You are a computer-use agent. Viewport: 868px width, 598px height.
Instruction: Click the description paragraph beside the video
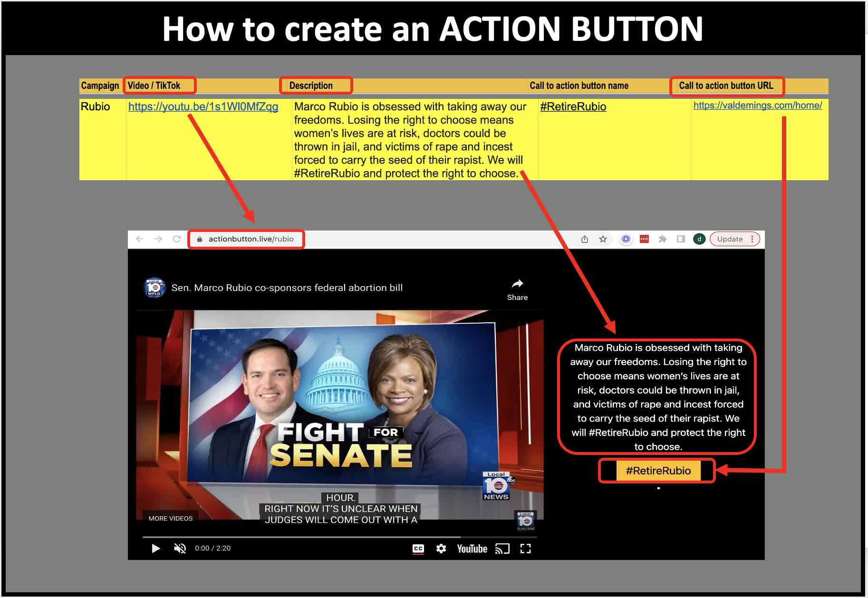[x=658, y=397]
